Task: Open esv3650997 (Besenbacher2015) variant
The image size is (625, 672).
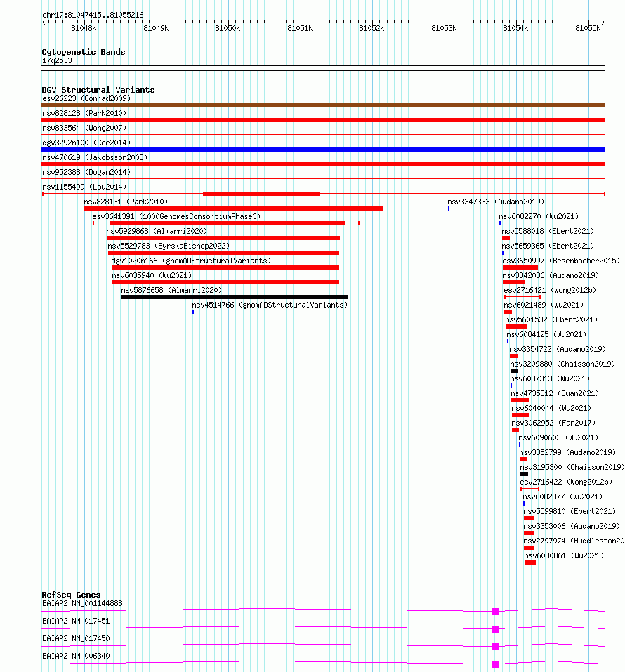Action: click(x=561, y=261)
